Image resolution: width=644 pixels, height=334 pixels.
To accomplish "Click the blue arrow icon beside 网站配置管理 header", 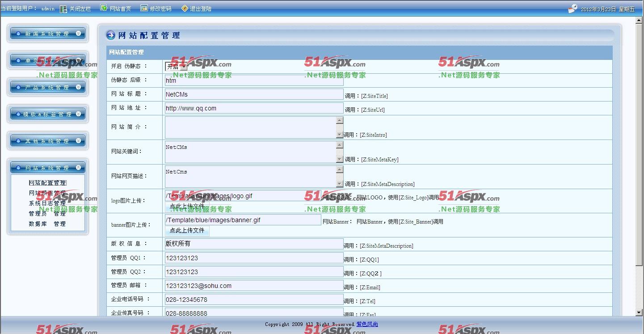I will pyautogui.click(x=111, y=35).
